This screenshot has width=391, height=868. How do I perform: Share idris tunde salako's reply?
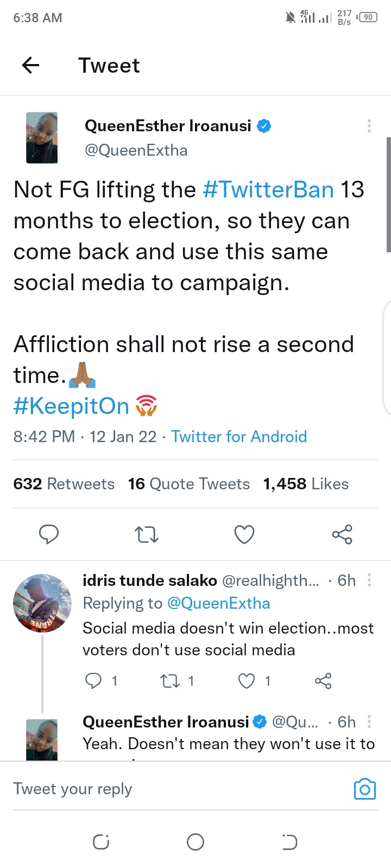(323, 681)
